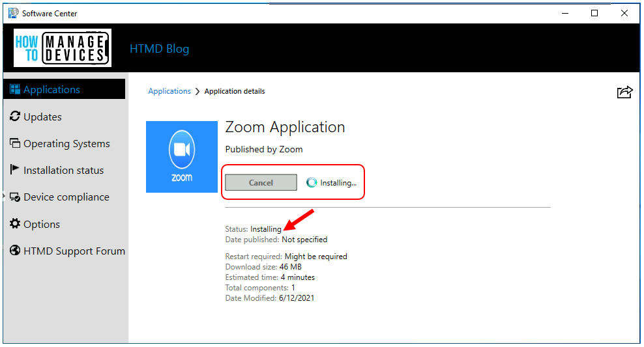
Task: Click Date Modified: 6/12/2021 text
Action: pyautogui.click(x=269, y=298)
